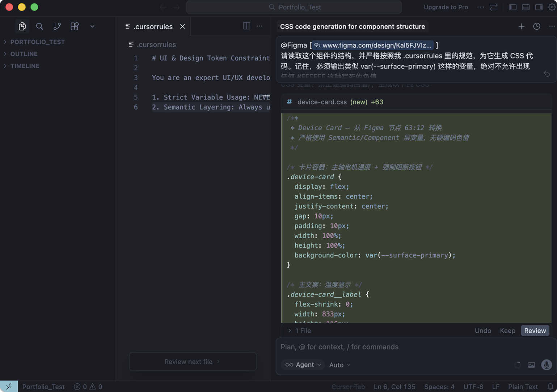Open the Search panel
Image resolution: width=557 pixels, height=392 pixels.
point(39,26)
